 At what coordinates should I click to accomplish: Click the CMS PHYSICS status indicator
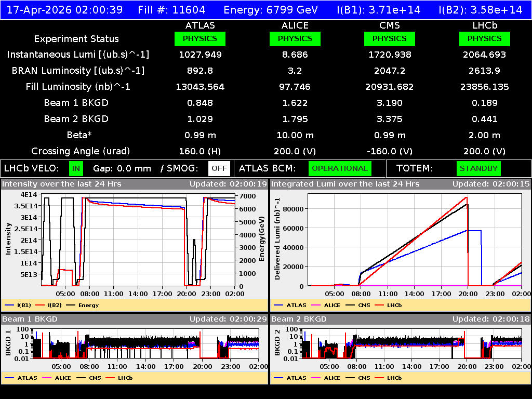(x=390, y=38)
